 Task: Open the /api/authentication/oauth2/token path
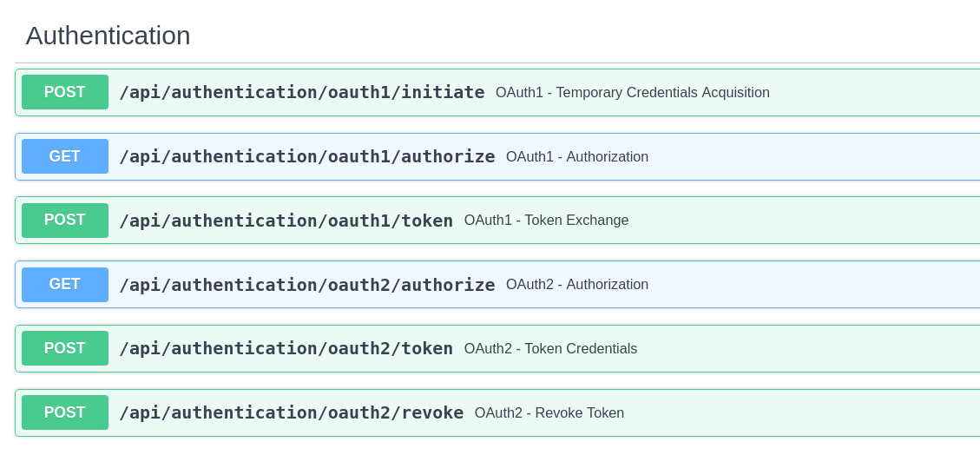pyautogui.click(x=286, y=348)
